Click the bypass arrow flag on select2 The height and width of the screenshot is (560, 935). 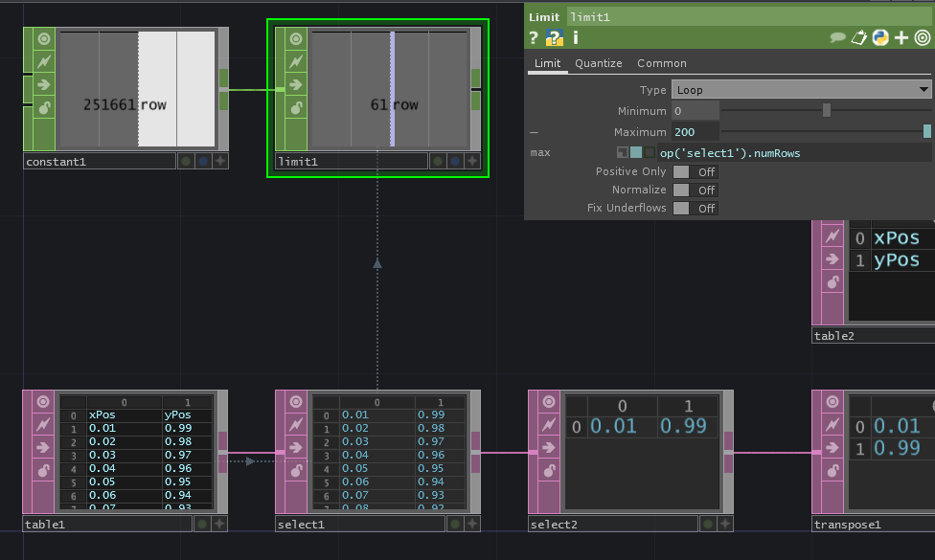[550, 447]
